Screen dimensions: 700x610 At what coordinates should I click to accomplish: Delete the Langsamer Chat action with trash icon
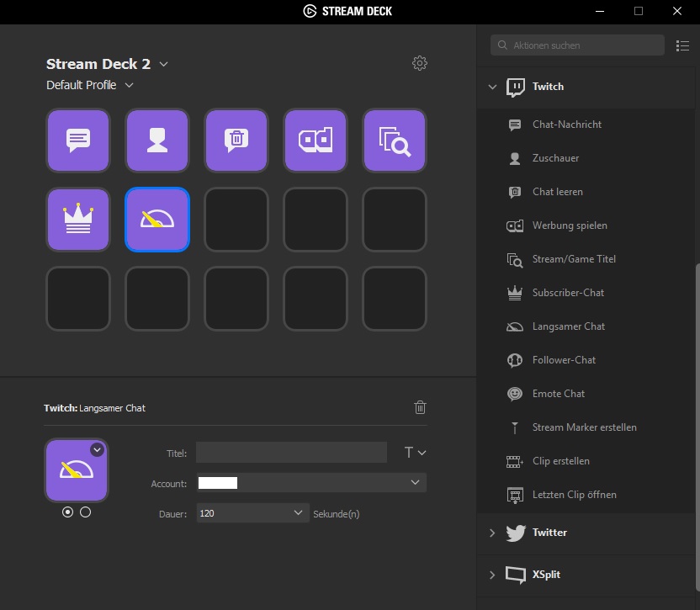click(x=420, y=407)
